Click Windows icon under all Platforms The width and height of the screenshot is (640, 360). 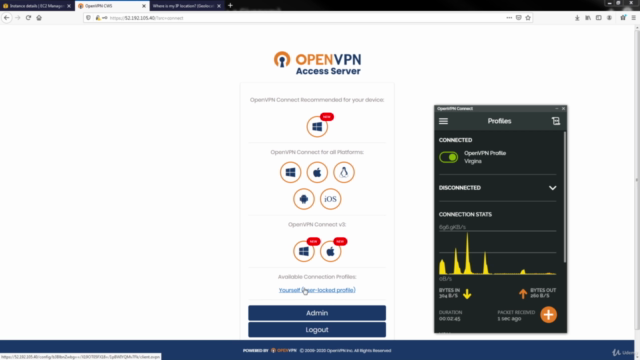pyautogui.click(x=290, y=172)
